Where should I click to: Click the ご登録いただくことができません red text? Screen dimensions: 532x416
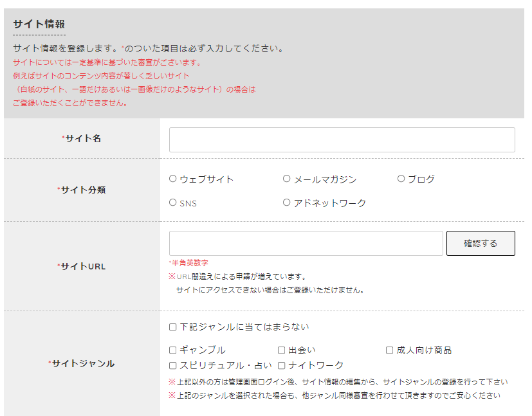tap(70, 103)
